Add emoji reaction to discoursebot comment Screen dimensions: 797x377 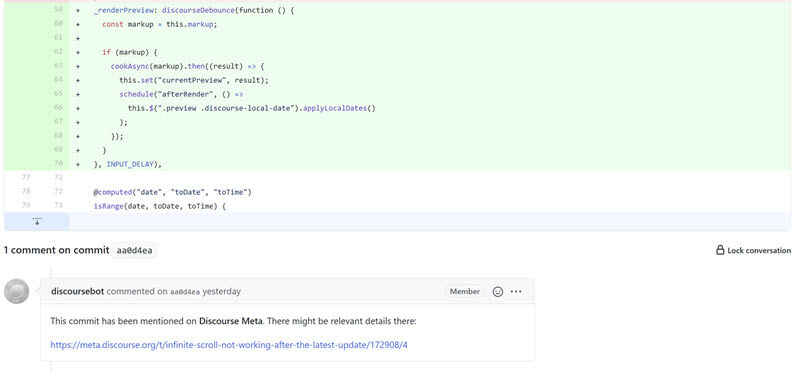click(x=498, y=292)
